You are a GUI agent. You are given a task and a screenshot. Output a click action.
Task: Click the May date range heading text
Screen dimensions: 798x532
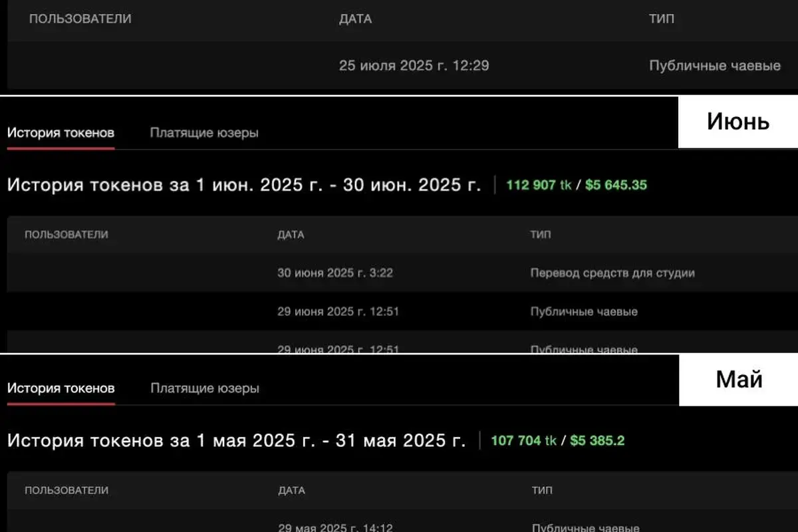(x=236, y=440)
